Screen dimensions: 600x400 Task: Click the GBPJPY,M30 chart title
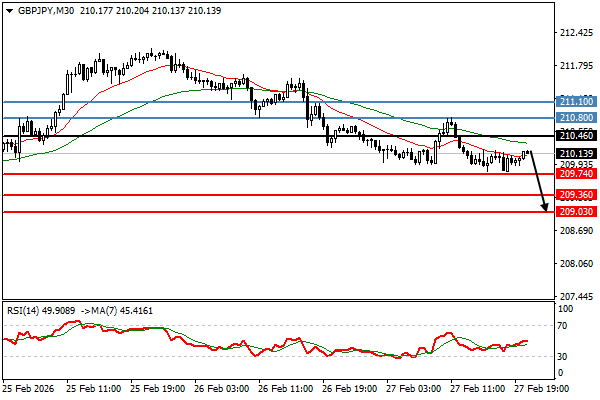pyautogui.click(x=42, y=10)
